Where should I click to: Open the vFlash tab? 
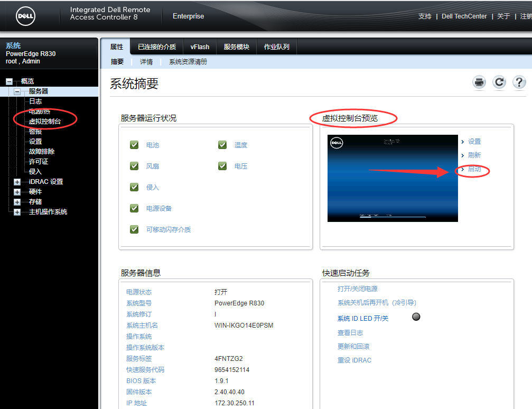200,47
